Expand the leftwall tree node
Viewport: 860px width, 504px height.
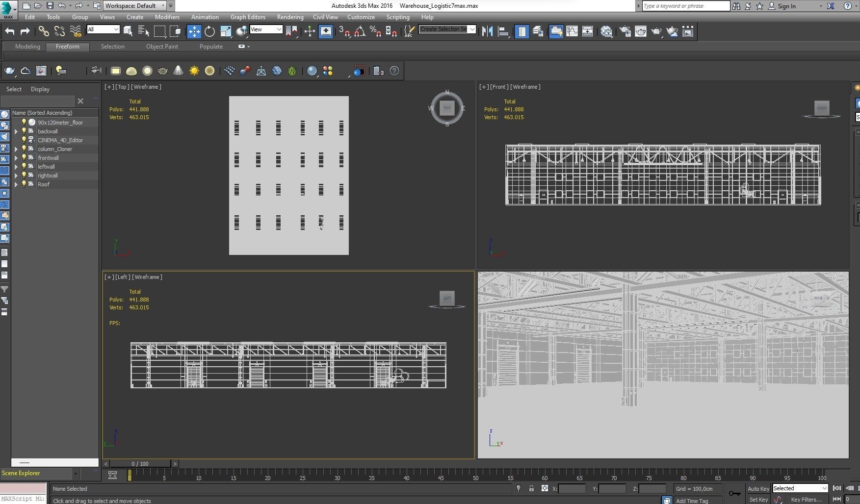[16, 167]
